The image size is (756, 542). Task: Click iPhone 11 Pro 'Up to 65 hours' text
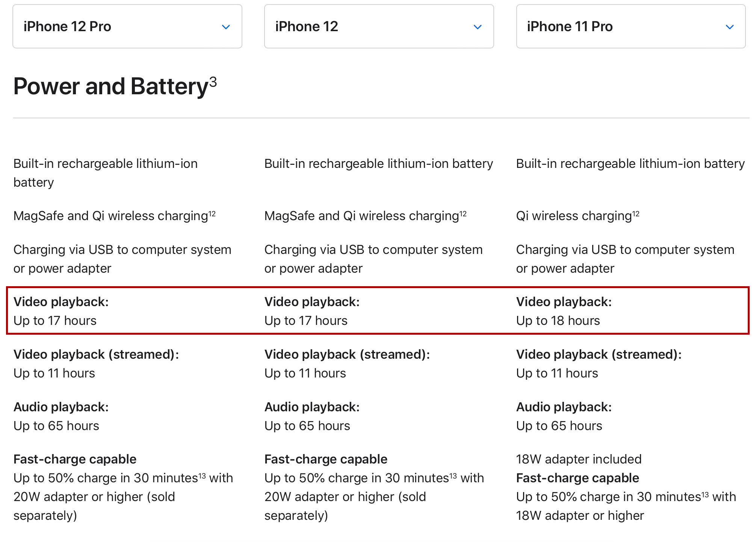[x=559, y=426]
